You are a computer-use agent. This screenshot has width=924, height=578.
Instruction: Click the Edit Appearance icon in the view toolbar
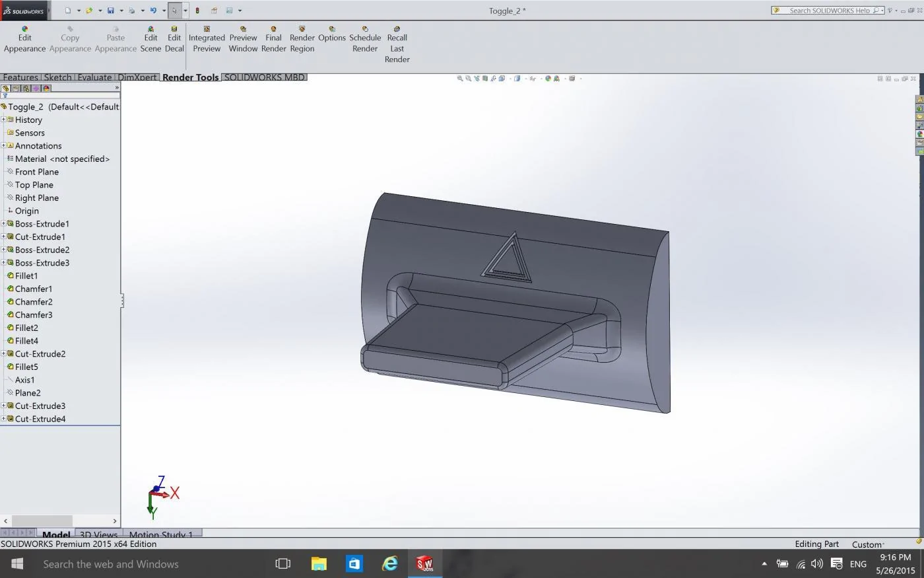[x=548, y=79]
